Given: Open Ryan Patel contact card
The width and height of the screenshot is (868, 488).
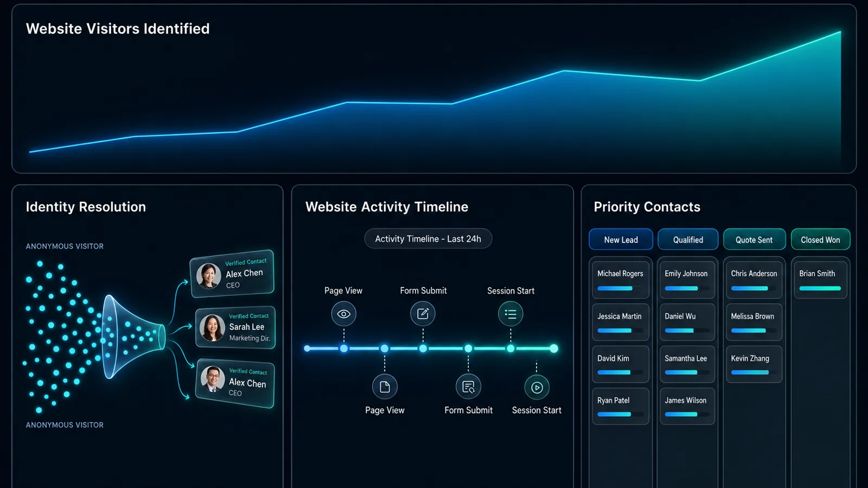Looking at the screenshot, I should [x=621, y=406].
